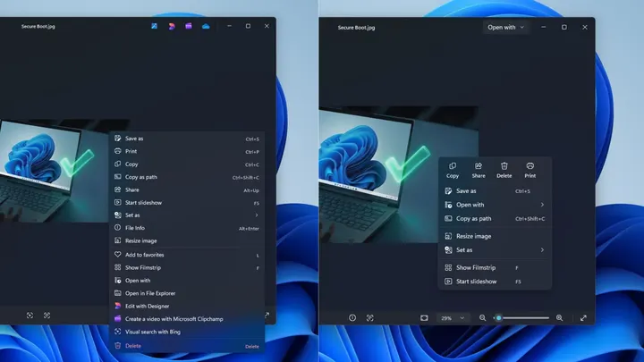644x362 pixels.
Task: Choose Share Alt+Up in the left context menu
Action: pos(187,190)
